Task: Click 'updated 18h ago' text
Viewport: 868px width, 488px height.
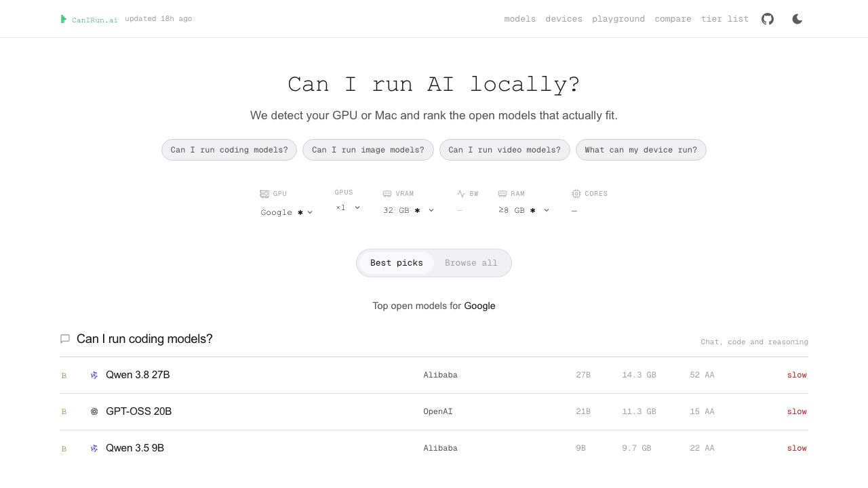Action: pos(158,19)
